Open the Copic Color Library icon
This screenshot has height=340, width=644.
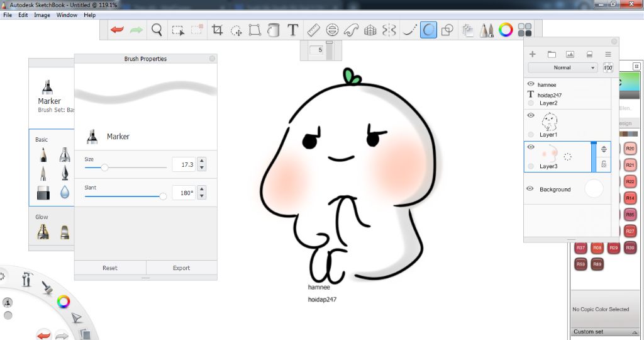pyautogui.click(x=467, y=30)
